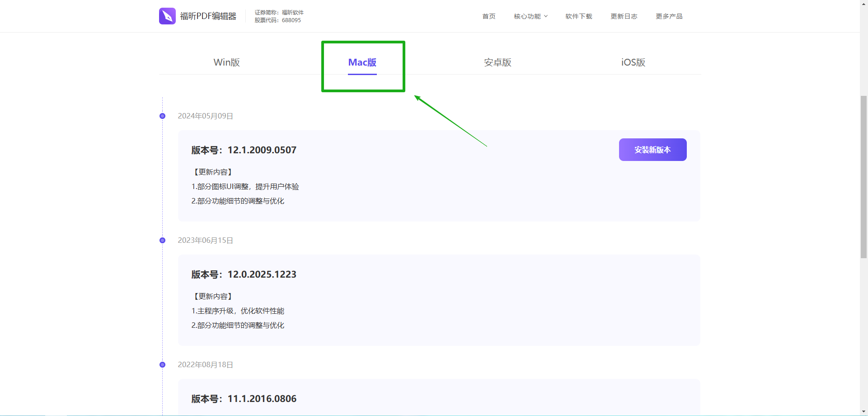The width and height of the screenshot is (868, 416).
Task: Click the version heading 12.0.2025.1223
Action: click(244, 274)
